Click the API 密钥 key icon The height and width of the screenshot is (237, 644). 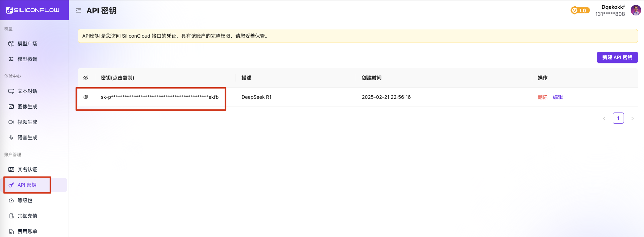click(11, 185)
